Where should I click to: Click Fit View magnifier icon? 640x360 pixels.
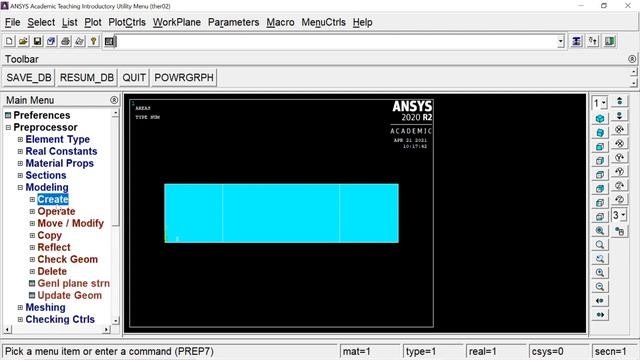(x=600, y=231)
